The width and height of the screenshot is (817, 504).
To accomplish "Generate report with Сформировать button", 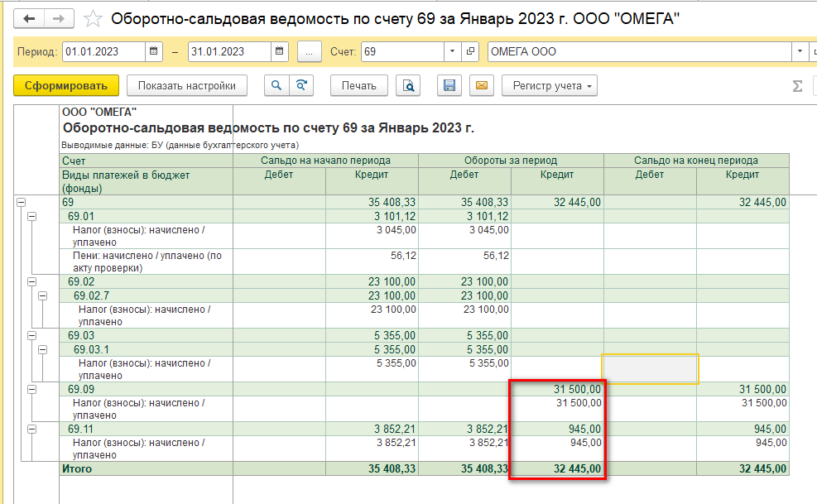I will (x=66, y=85).
